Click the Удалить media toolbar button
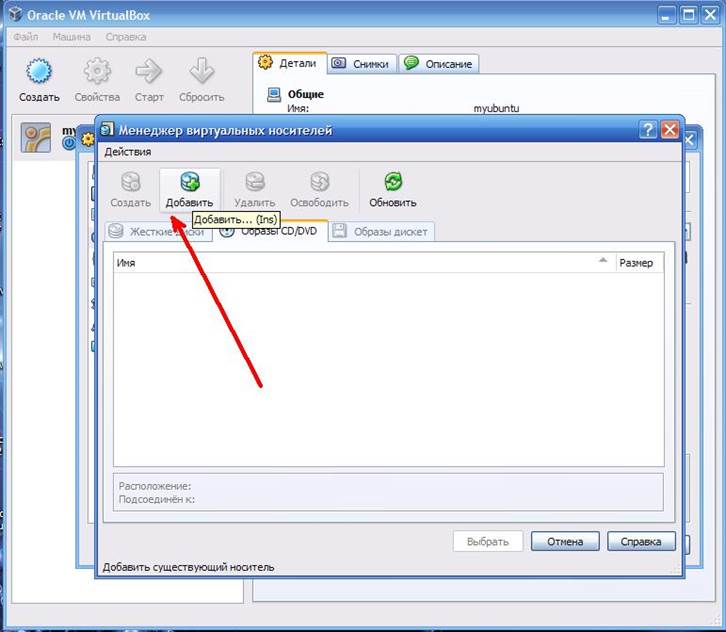 coord(255,190)
